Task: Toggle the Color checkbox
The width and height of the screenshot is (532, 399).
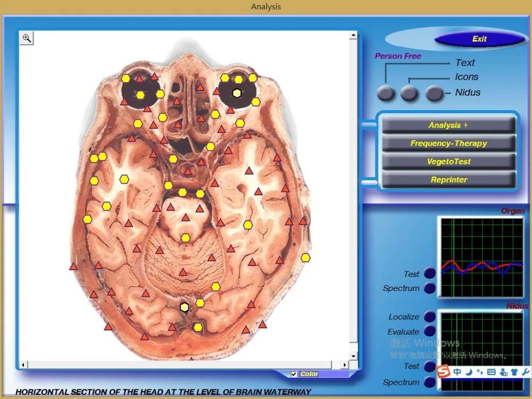Action: (x=294, y=374)
